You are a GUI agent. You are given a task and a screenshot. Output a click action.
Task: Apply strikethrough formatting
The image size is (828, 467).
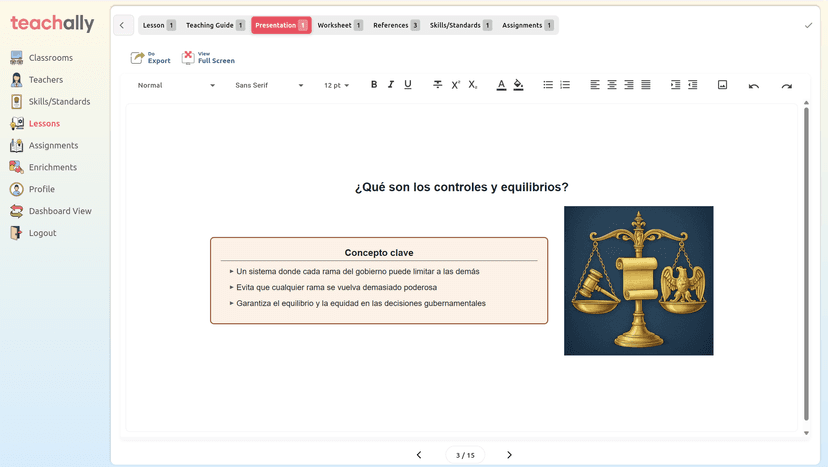[438, 85]
